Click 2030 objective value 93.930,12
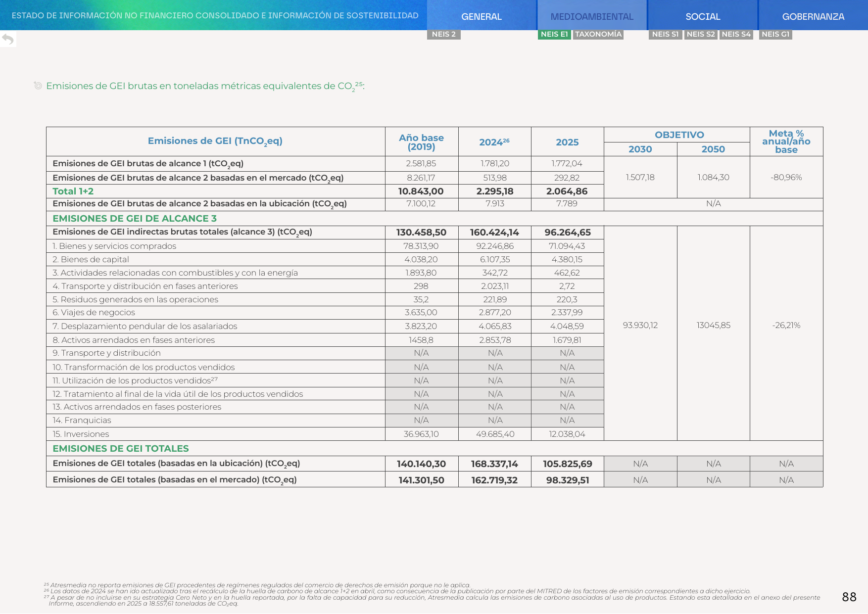Viewport: 868px width, 614px height. [640, 325]
